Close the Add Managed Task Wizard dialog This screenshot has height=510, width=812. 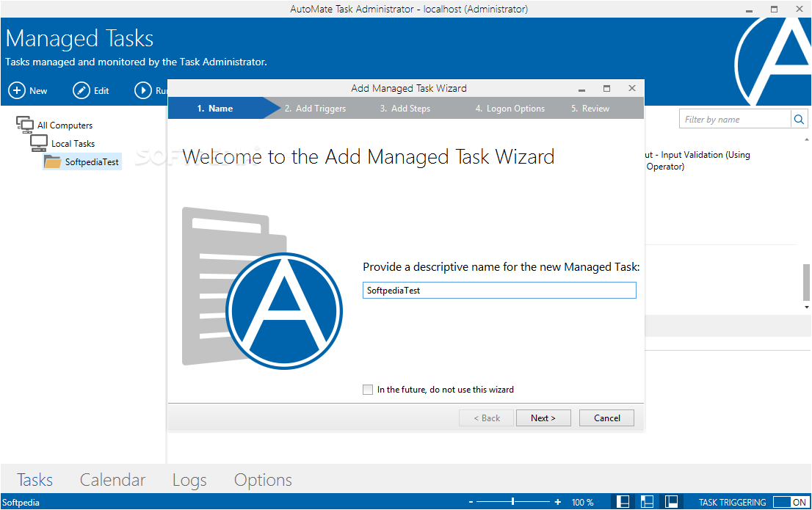pyautogui.click(x=632, y=89)
